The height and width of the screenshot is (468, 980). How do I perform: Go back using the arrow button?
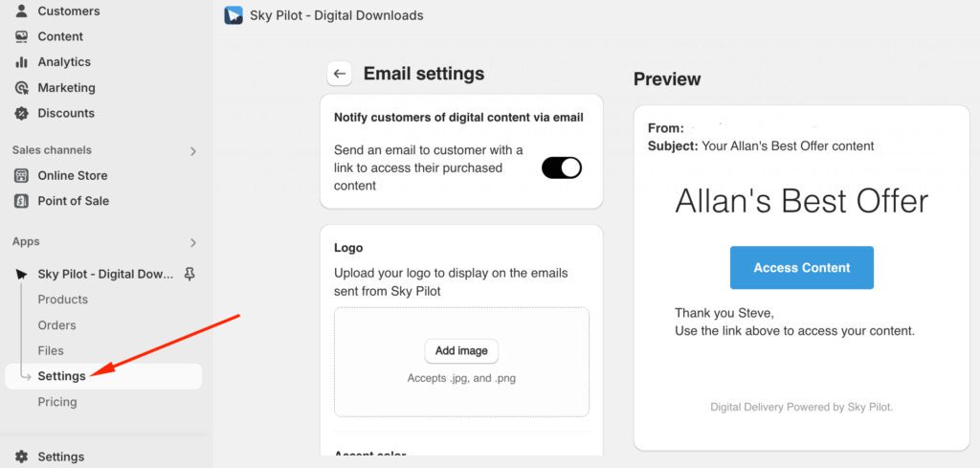(340, 74)
